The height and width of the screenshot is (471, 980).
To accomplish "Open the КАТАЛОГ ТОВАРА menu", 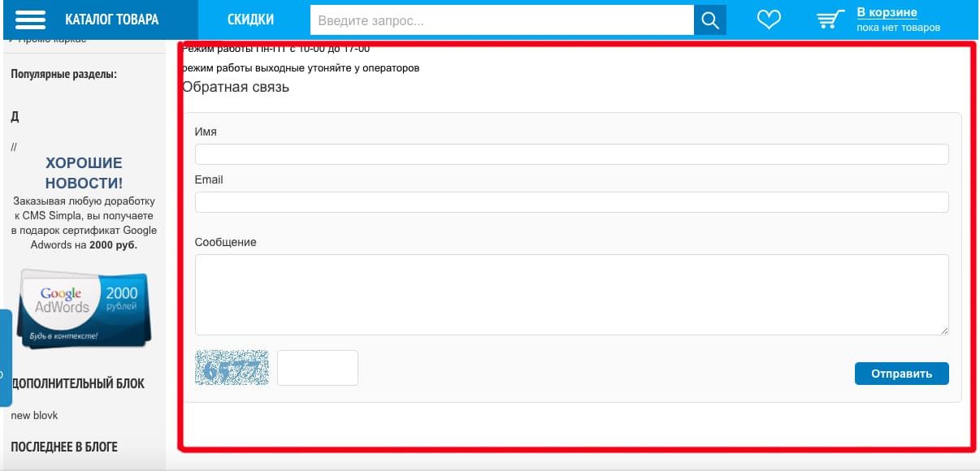I will (111, 19).
